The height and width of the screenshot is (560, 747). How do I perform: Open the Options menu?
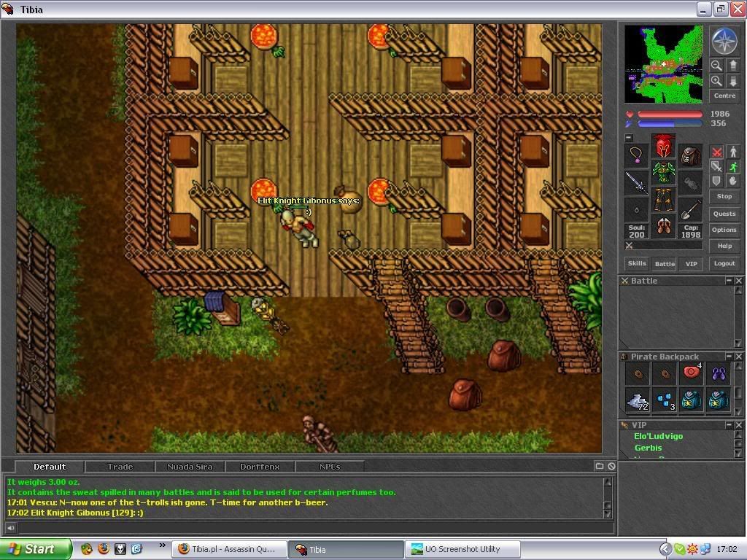coord(724,230)
